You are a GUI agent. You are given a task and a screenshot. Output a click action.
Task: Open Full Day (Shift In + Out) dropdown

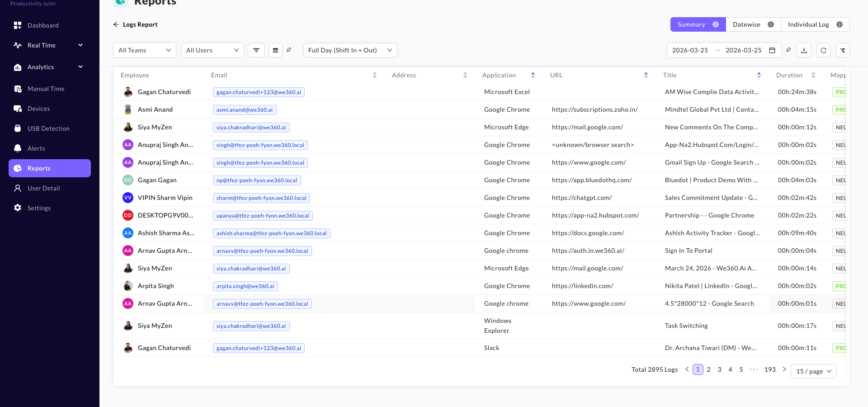click(x=350, y=50)
